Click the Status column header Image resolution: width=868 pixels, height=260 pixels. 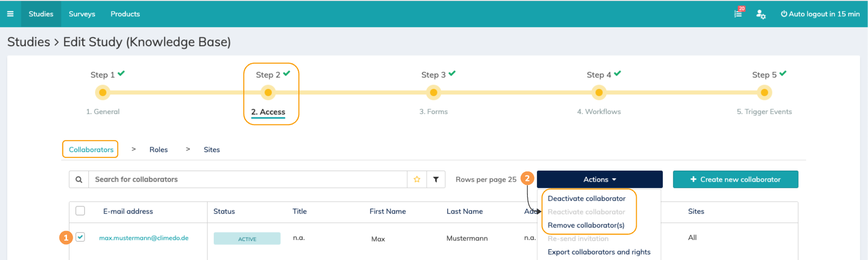tap(224, 211)
